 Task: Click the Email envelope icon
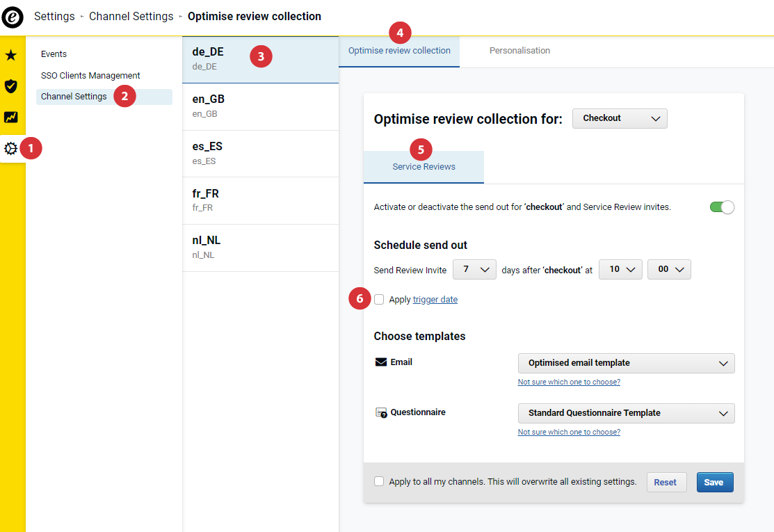pos(380,362)
